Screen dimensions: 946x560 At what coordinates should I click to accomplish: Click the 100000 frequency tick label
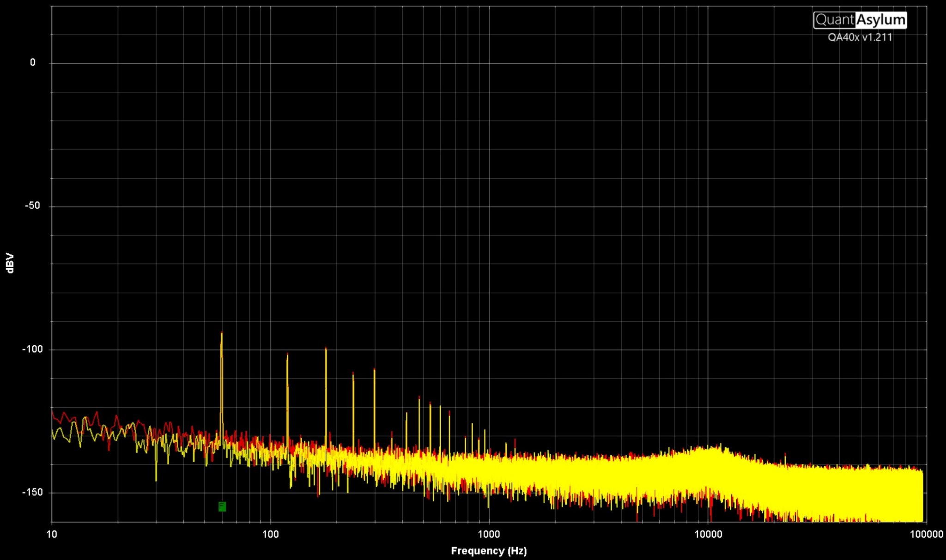(927, 534)
